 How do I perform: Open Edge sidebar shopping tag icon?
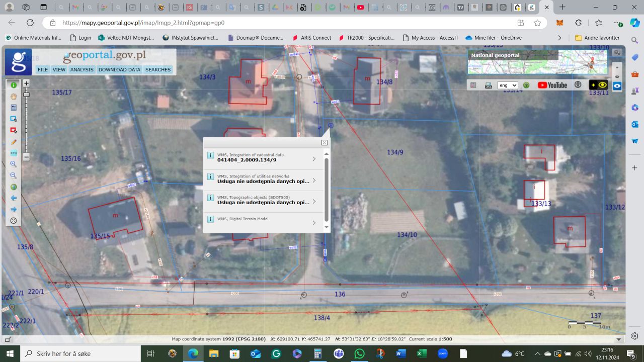tap(635, 57)
